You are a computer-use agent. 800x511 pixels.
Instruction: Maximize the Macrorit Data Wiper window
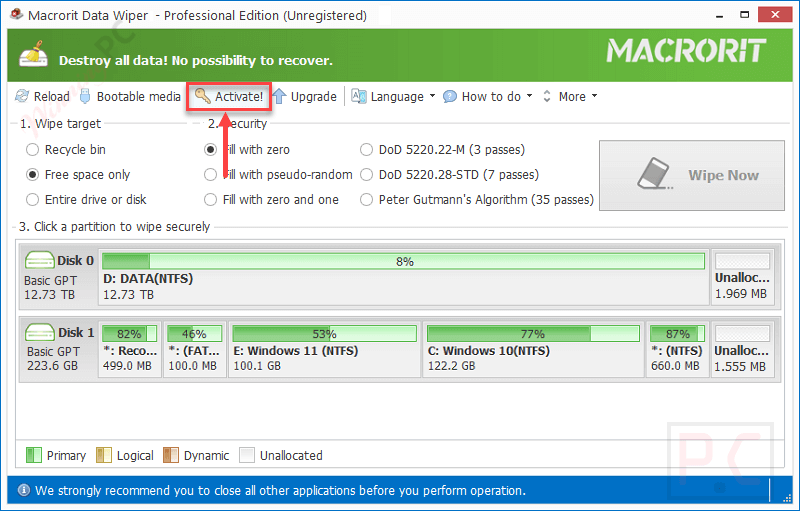coord(745,15)
